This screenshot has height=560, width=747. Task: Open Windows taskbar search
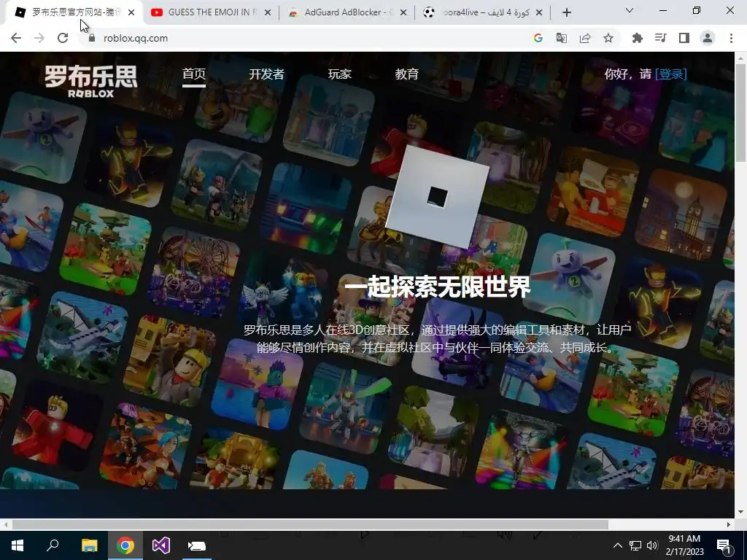(x=53, y=545)
